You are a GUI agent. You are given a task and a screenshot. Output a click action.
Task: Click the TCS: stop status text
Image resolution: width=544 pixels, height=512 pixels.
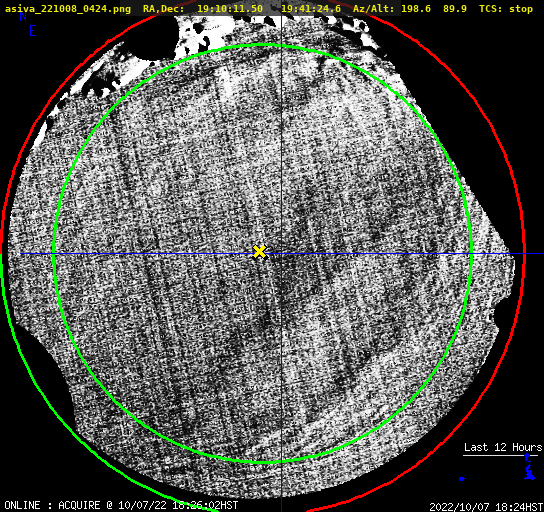(x=506, y=9)
